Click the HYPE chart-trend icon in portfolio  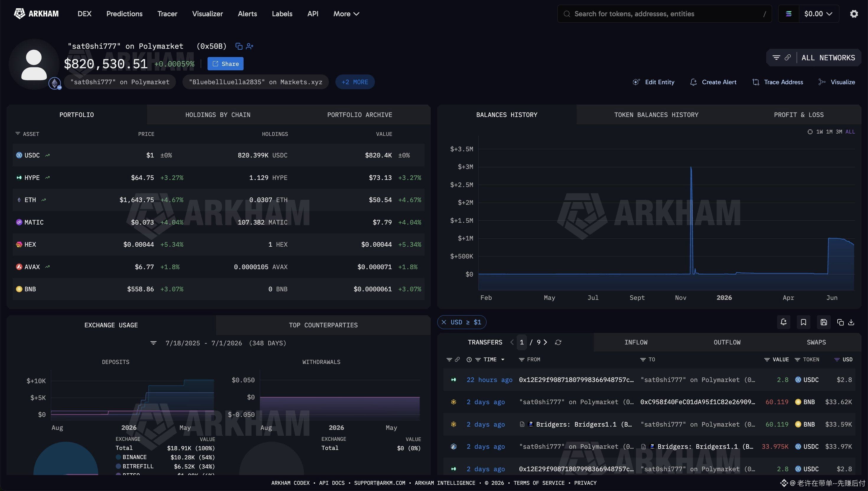click(48, 177)
